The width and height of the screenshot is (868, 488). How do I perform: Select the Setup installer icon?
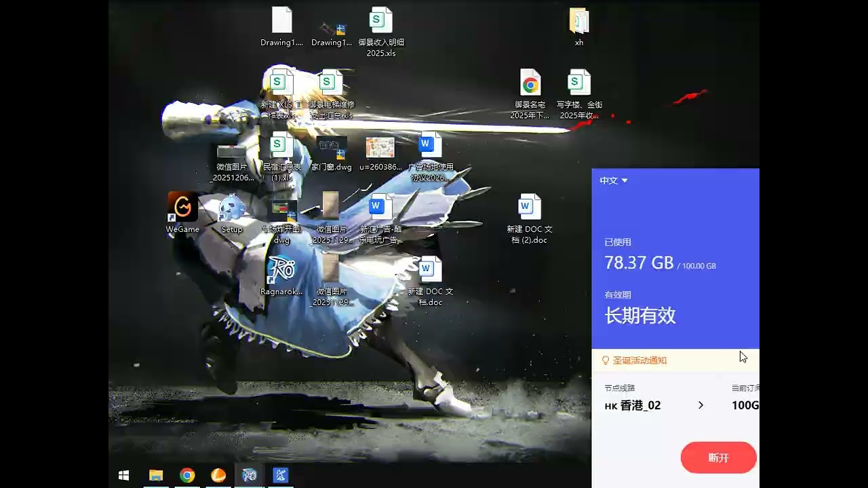pyautogui.click(x=232, y=207)
